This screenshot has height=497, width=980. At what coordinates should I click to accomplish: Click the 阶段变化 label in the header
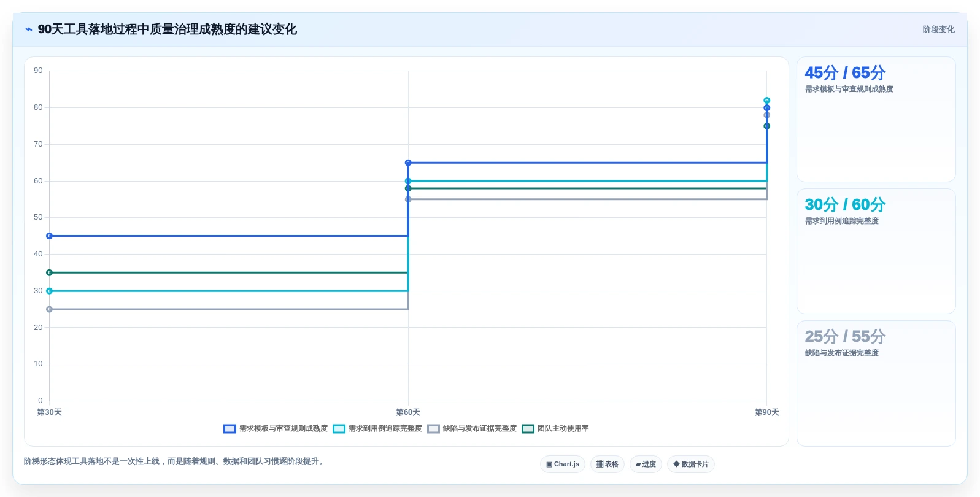pos(938,29)
